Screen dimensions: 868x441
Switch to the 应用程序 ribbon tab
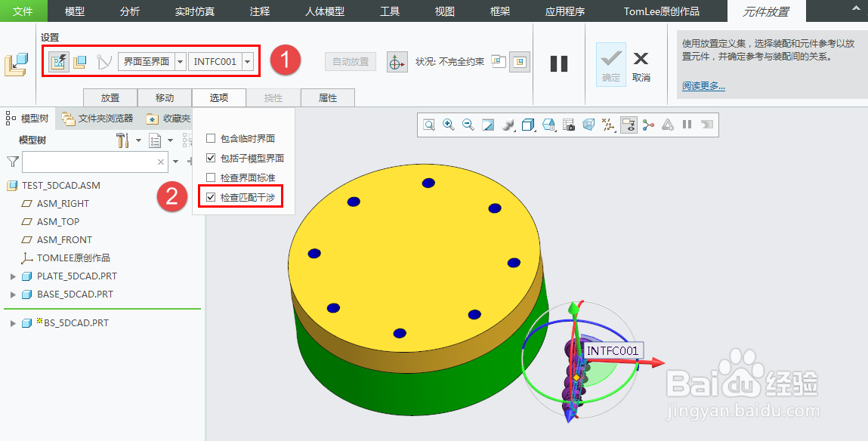coord(564,11)
